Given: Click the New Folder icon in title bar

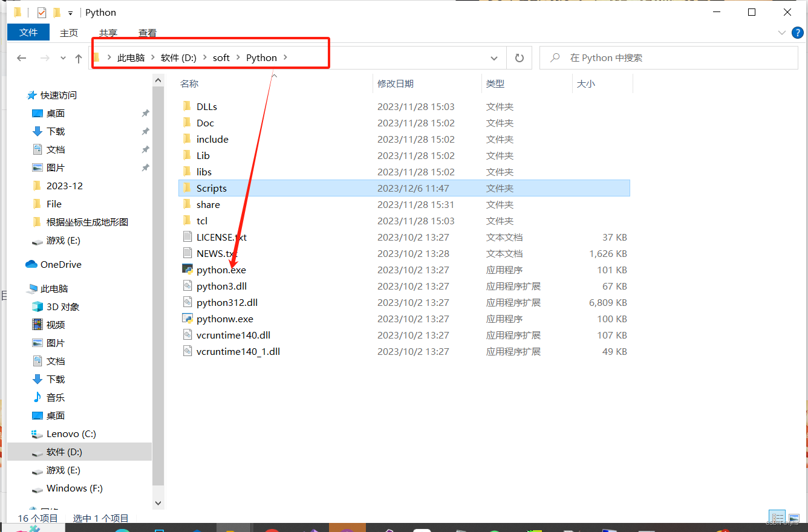Looking at the screenshot, I should coord(57,12).
